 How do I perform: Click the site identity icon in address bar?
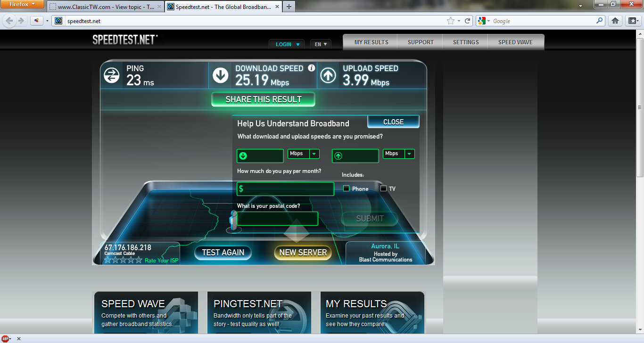coord(58,21)
